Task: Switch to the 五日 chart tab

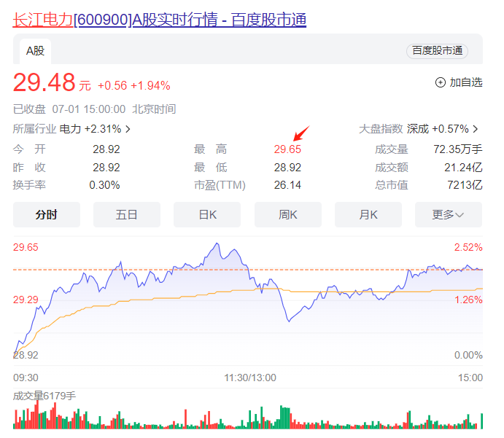Action: [x=127, y=214]
